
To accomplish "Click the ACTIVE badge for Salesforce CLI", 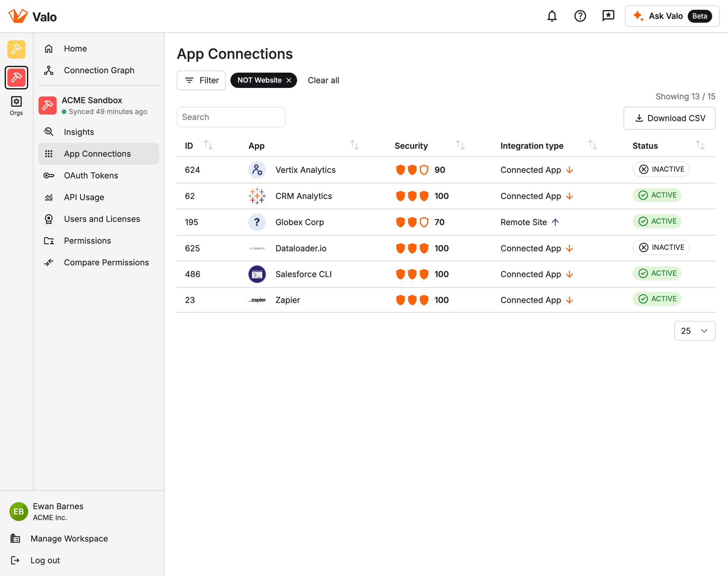I will (x=657, y=273).
